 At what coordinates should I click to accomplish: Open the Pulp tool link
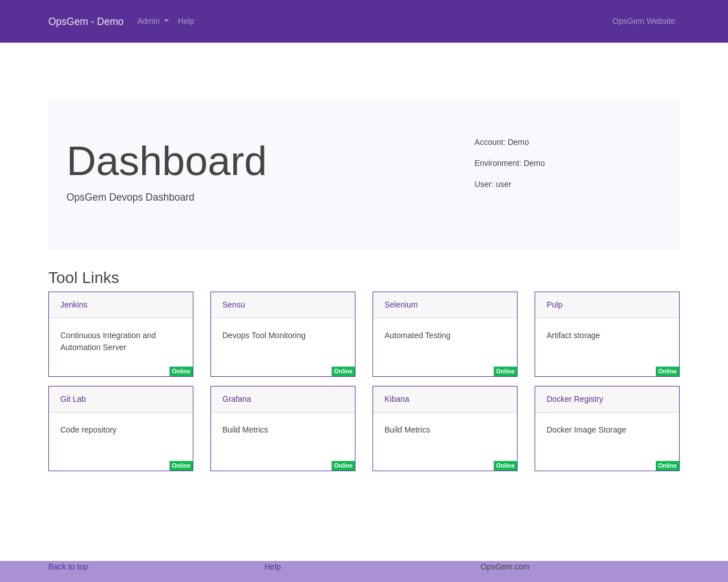coord(555,305)
